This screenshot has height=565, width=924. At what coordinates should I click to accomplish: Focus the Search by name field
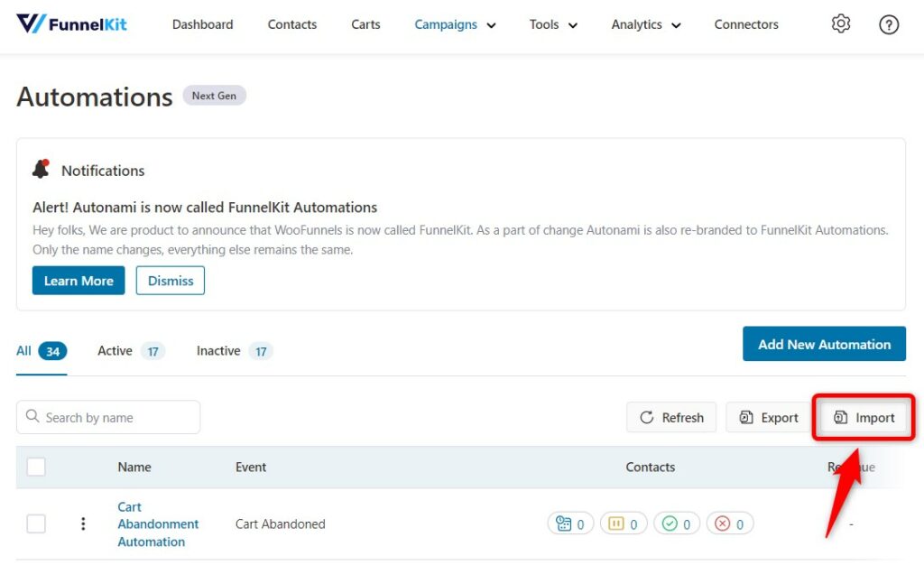[x=108, y=417]
